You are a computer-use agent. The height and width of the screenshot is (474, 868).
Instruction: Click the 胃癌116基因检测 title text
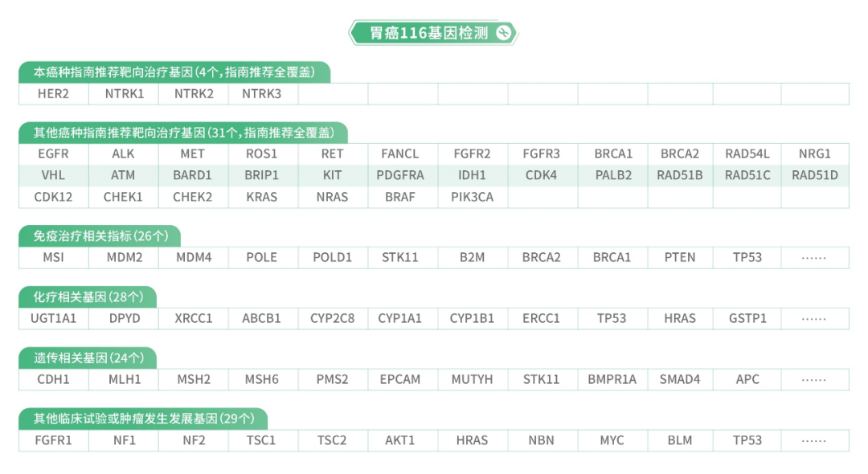click(x=428, y=33)
